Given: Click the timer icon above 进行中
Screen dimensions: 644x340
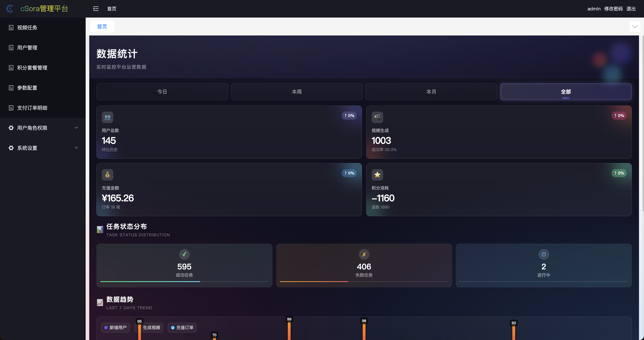Looking at the screenshot, I should [543, 254].
